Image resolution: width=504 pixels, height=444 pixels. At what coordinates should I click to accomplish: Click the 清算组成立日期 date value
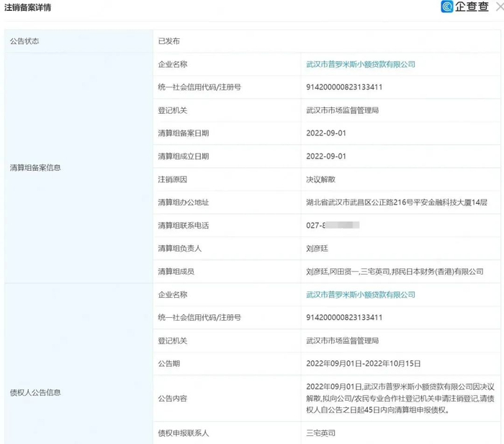(x=326, y=156)
